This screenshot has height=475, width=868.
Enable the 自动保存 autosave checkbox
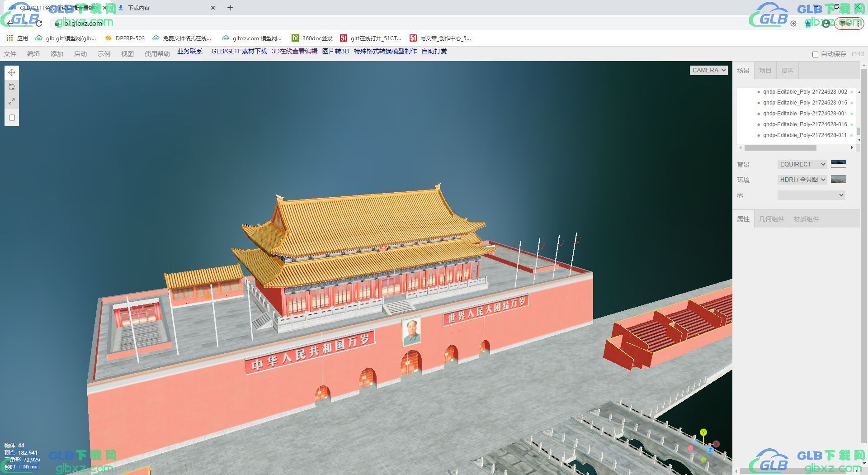click(815, 54)
